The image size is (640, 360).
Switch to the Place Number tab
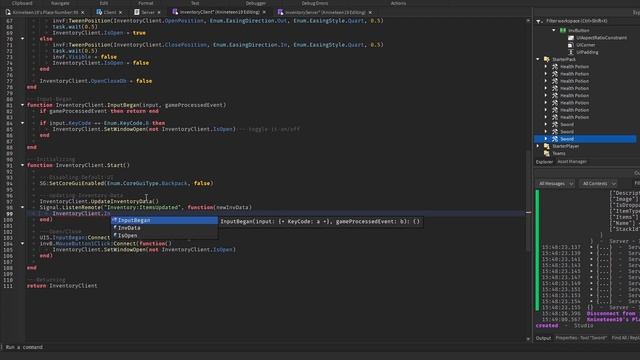point(45,12)
